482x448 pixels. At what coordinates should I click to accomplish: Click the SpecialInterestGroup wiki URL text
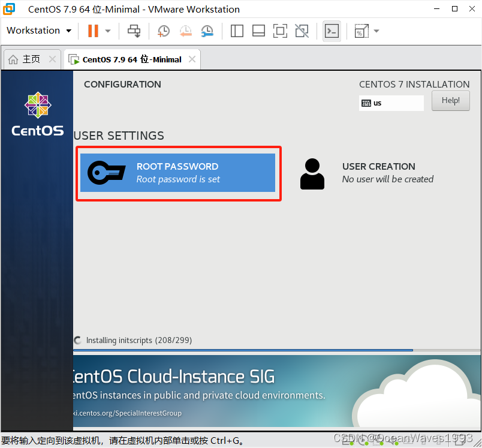click(x=127, y=413)
